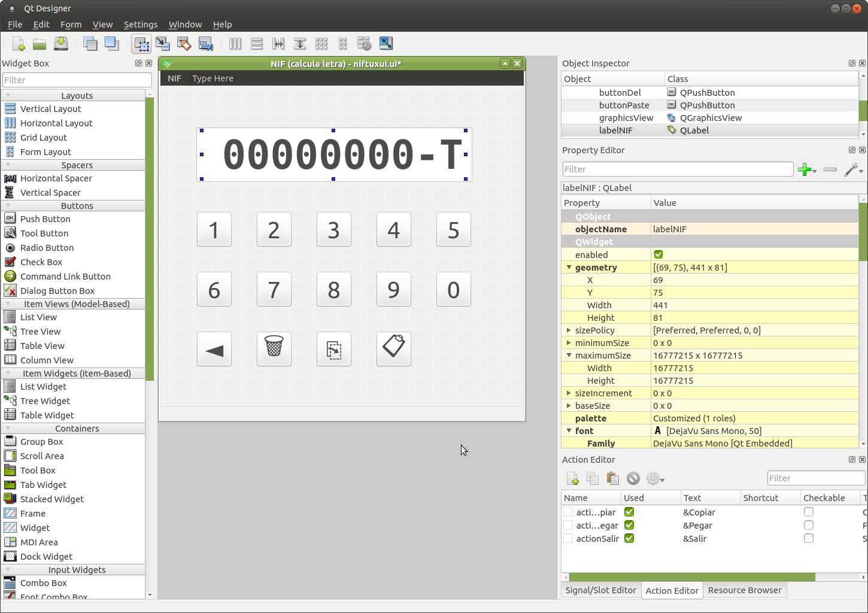The height and width of the screenshot is (613, 868).
Task: Paste action in Action Editor
Action: 612,478
